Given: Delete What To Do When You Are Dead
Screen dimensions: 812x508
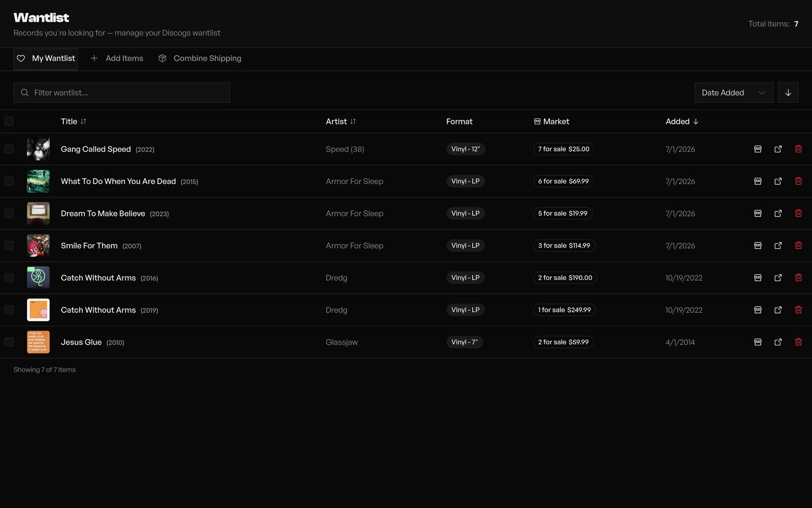Looking at the screenshot, I should 798,181.
